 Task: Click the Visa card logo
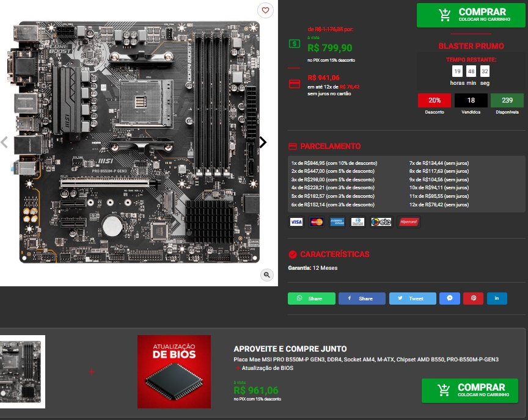pyautogui.click(x=296, y=222)
